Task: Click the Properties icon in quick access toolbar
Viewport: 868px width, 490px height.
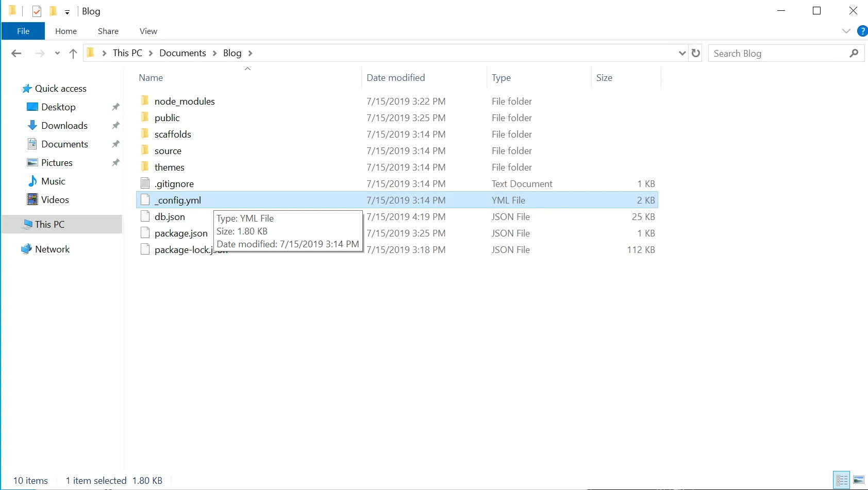Action: [37, 11]
